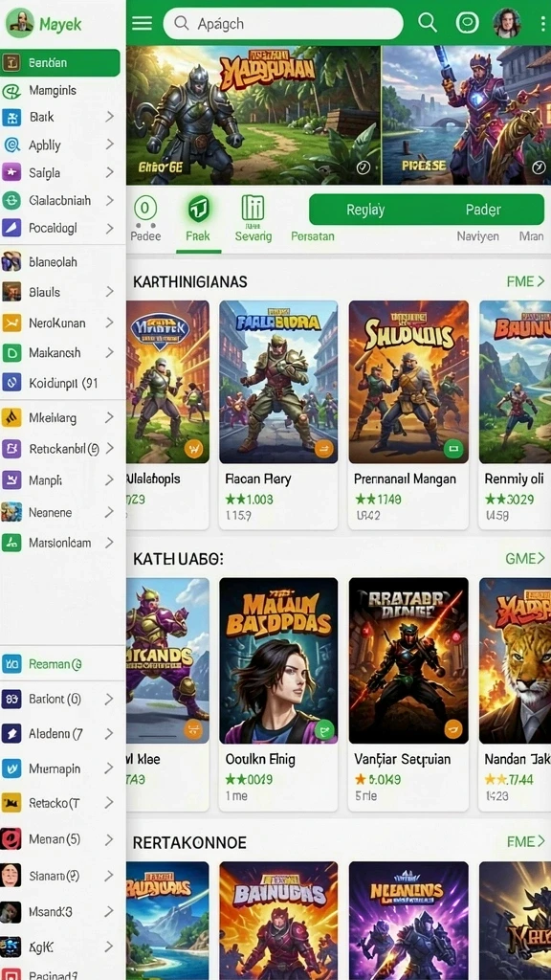Click the Focaldogl sidebar icon

pos(11,228)
